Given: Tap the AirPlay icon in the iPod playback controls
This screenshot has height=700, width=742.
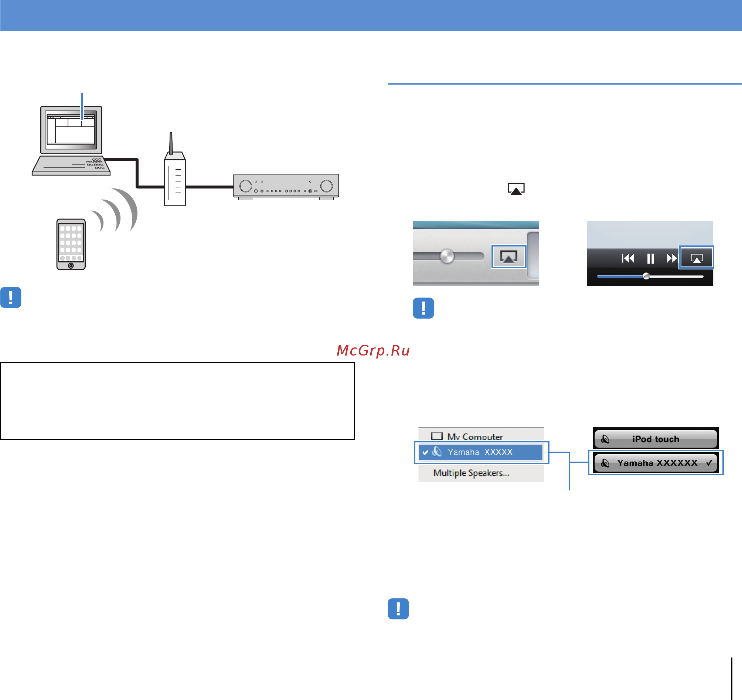Looking at the screenshot, I should tap(697, 258).
